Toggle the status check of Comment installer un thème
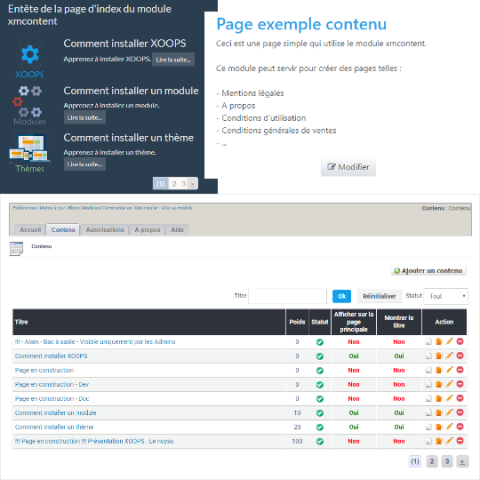The image size is (480, 480). tap(320, 427)
